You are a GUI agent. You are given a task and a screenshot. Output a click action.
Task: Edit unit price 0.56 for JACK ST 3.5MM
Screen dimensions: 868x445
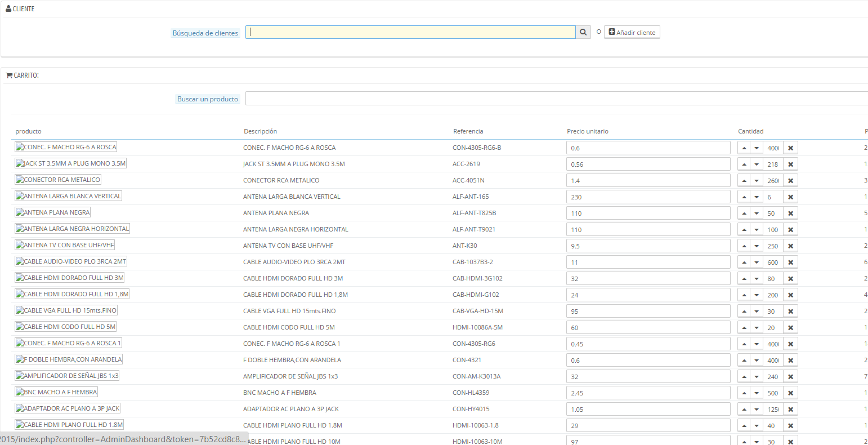pyautogui.click(x=648, y=164)
